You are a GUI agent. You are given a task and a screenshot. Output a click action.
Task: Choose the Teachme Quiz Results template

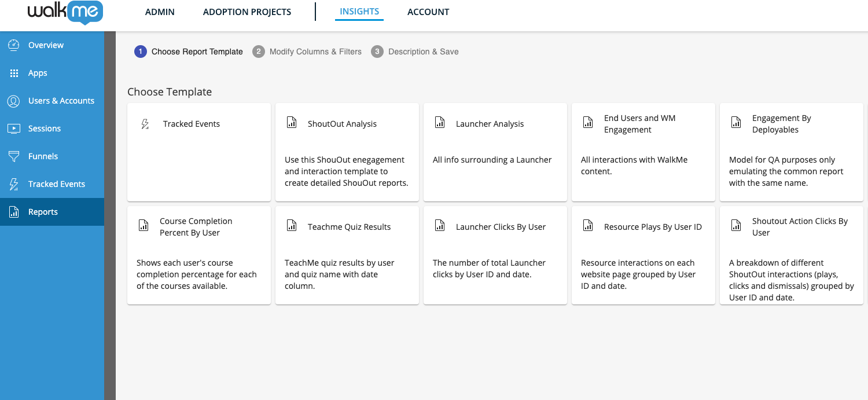click(x=347, y=255)
